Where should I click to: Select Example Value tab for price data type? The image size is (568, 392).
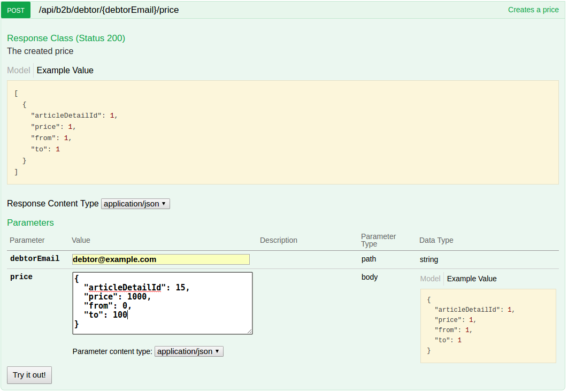pyautogui.click(x=472, y=279)
